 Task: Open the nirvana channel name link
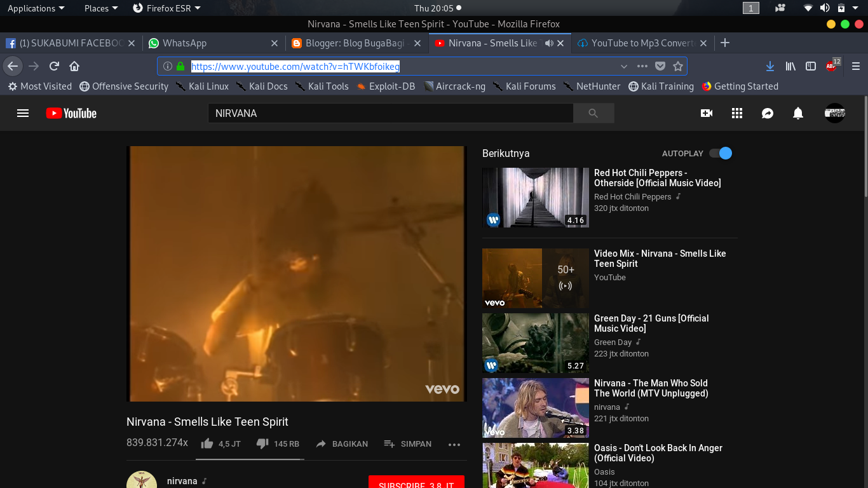click(x=182, y=481)
